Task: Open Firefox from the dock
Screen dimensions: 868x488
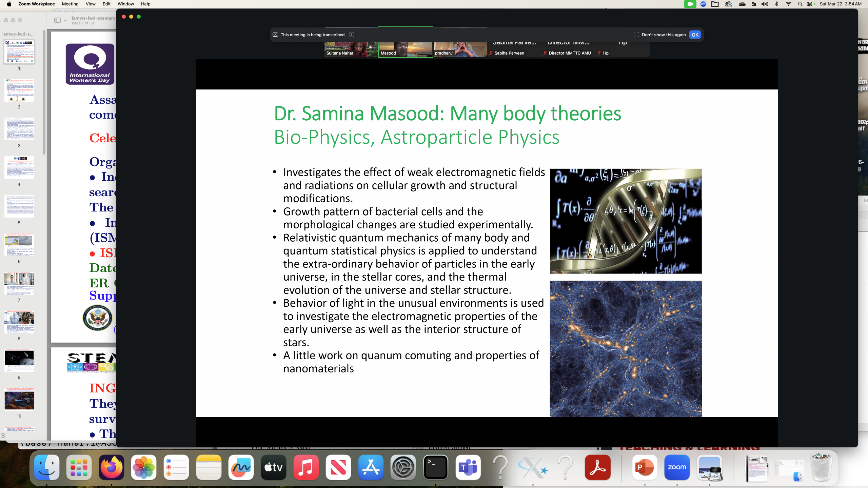Action: click(x=111, y=468)
